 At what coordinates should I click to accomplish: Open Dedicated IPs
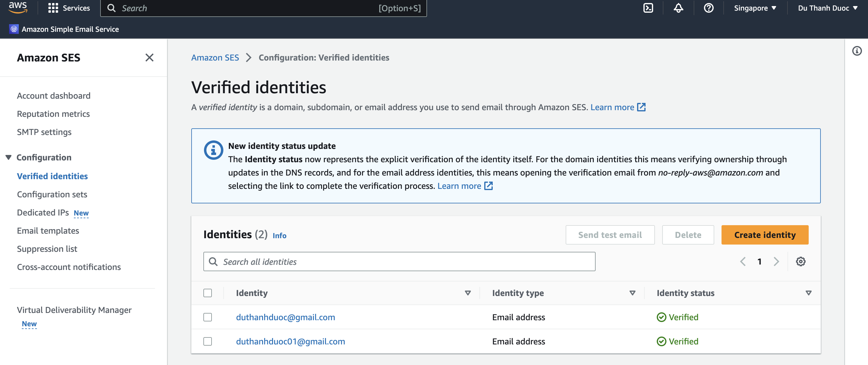(43, 213)
